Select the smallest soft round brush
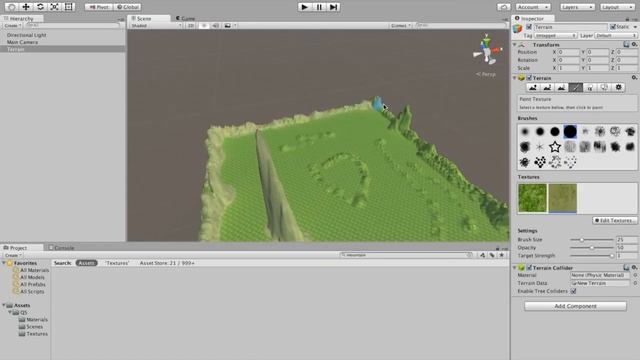This screenshot has height=360, width=640. click(525, 131)
